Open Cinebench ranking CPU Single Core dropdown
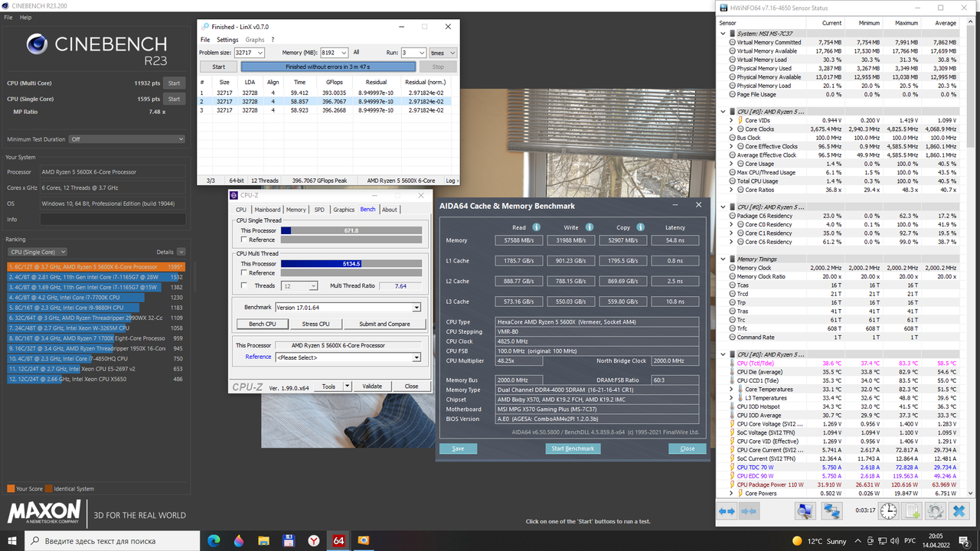Image resolution: width=980 pixels, height=551 pixels. tap(38, 252)
